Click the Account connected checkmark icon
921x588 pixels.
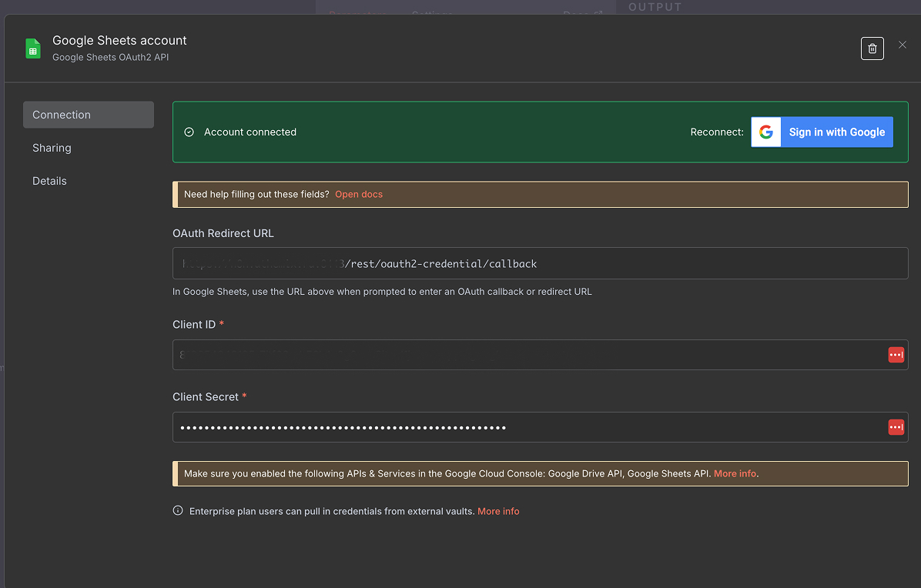tap(189, 132)
